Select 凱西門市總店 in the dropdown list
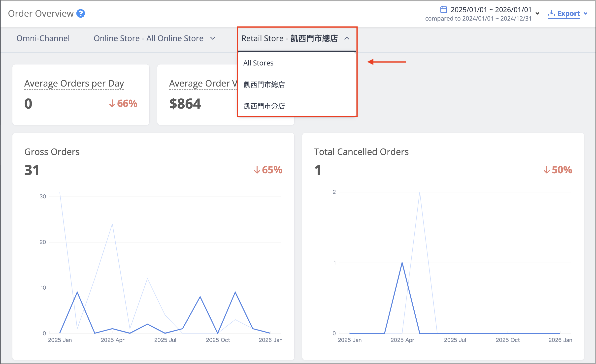 [297, 85]
